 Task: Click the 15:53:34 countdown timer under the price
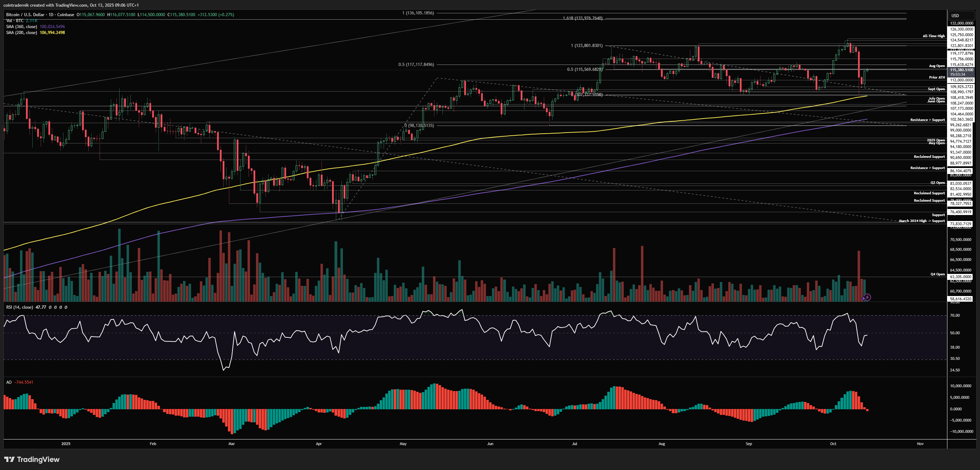point(957,75)
